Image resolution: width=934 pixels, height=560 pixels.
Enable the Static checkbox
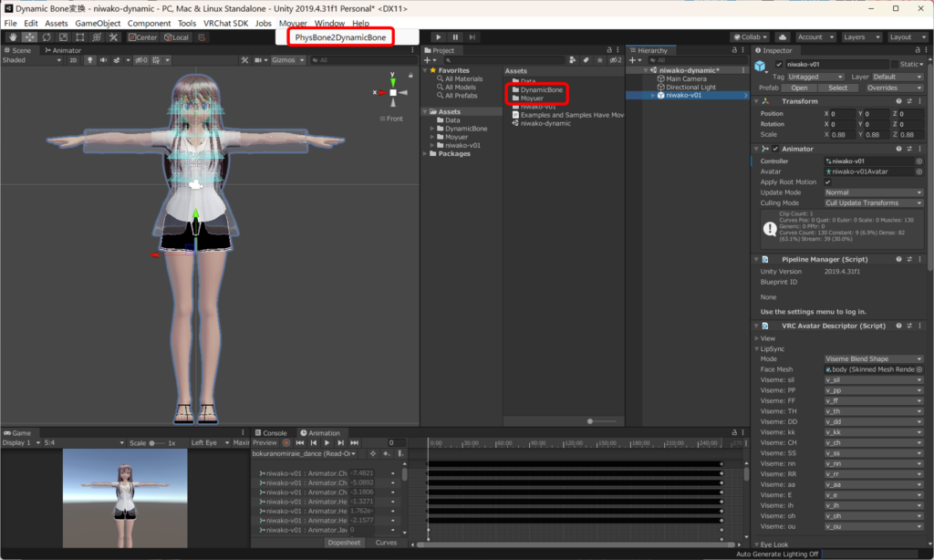coord(897,65)
